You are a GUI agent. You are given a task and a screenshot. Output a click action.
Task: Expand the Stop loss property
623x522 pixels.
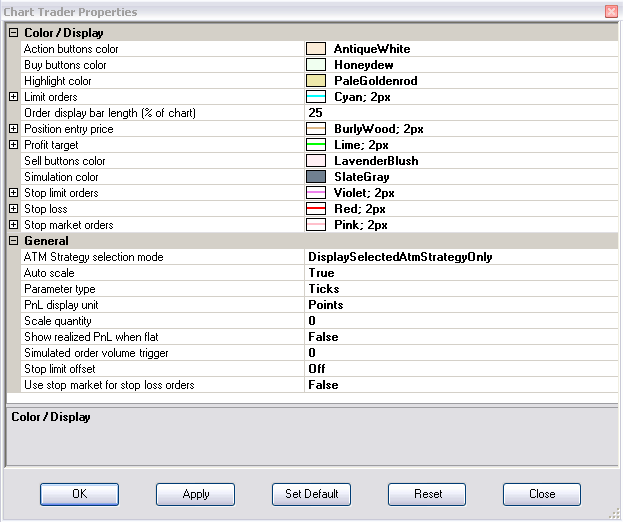[x=14, y=209]
